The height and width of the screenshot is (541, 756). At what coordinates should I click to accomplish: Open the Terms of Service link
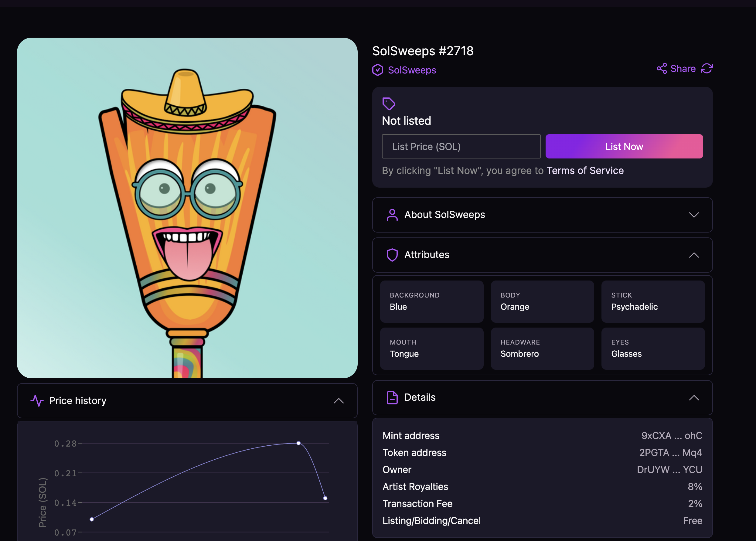coord(585,171)
